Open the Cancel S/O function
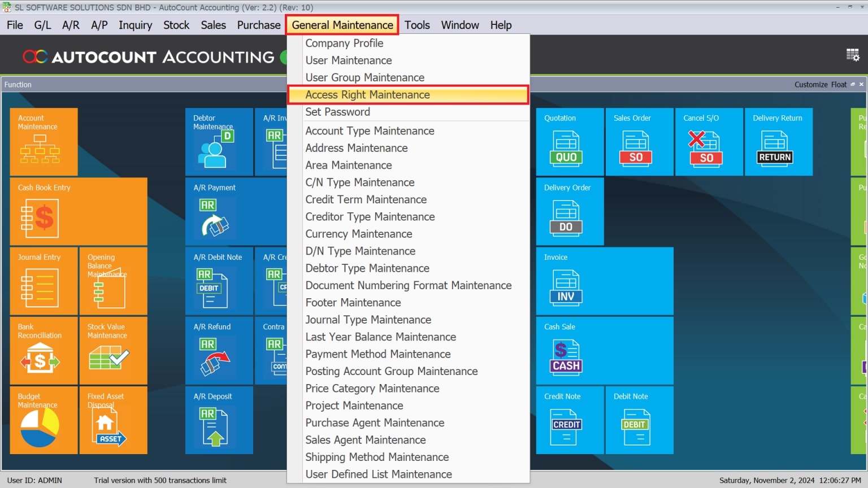Image resolution: width=868 pixels, height=488 pixels. click(x=709, y=141)
